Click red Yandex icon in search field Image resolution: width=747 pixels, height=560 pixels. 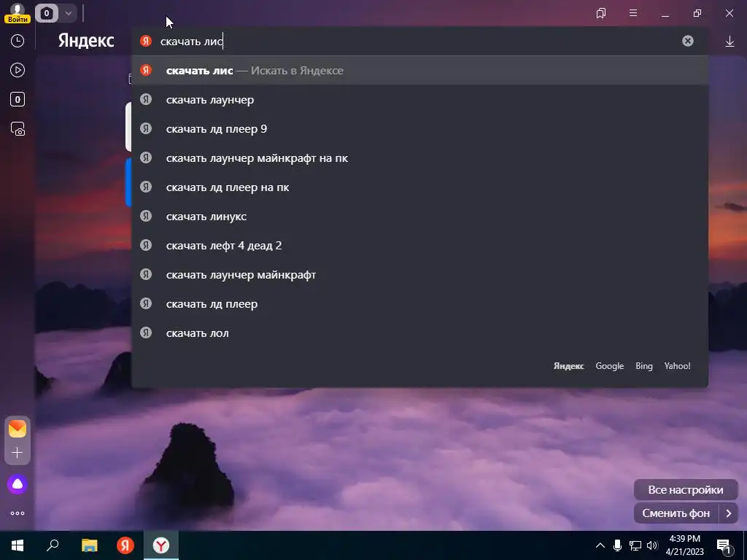(146, 41)
